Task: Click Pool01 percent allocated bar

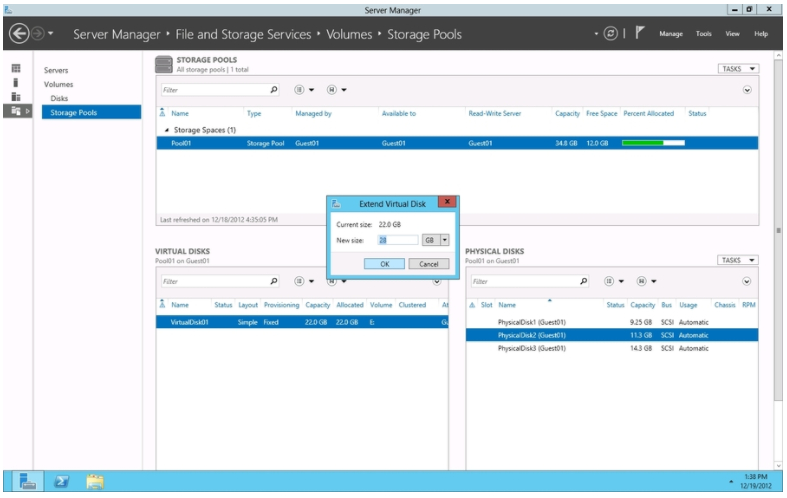Action: (653, 143)
